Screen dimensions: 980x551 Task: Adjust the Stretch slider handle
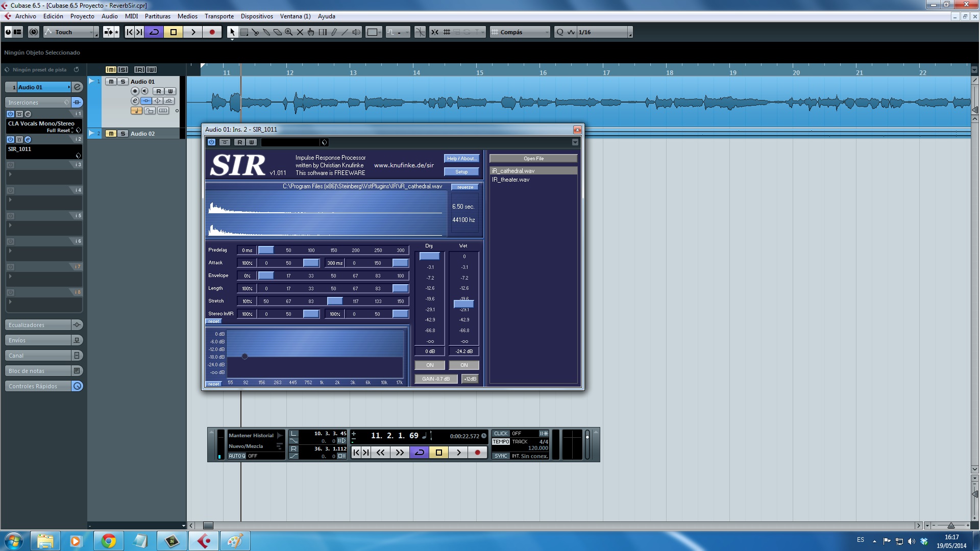[335, 301]
